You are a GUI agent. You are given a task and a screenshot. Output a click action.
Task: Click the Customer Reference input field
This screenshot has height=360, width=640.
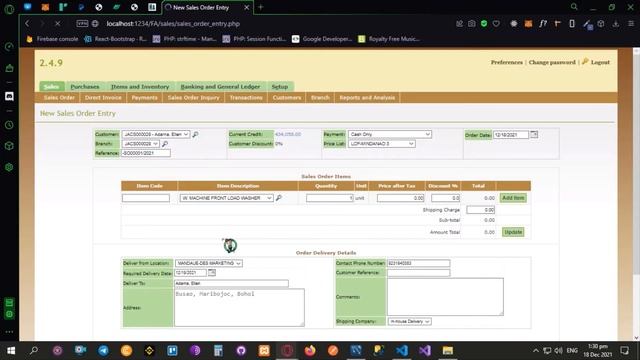coord(419,273)
